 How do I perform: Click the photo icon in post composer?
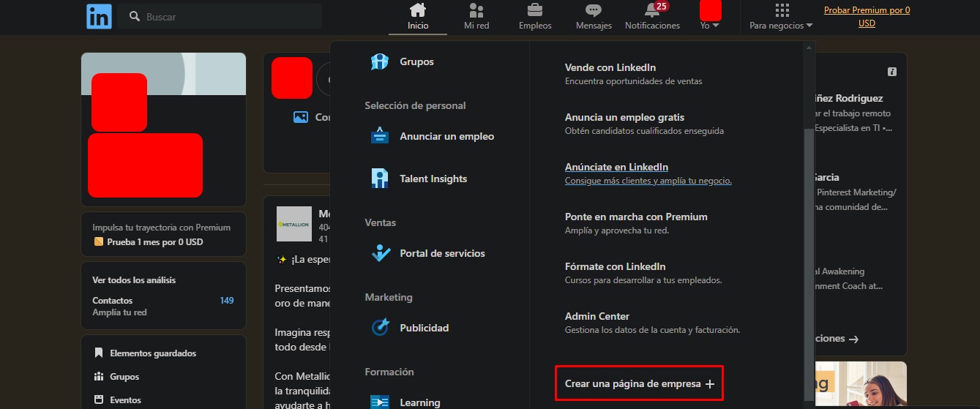pyautogui.click(x=300, y=117)
